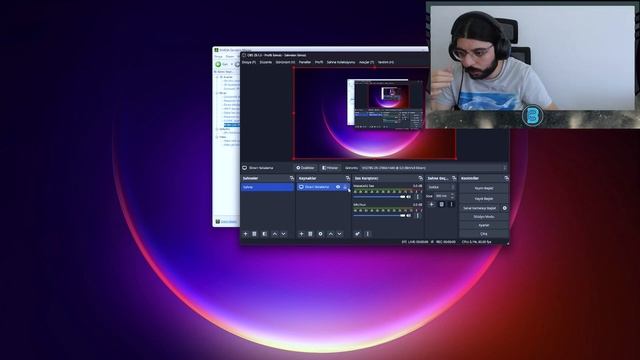Open Yardım menu in OBS
This screenshot has width=640, height=360.
click(x=385, y=62)
